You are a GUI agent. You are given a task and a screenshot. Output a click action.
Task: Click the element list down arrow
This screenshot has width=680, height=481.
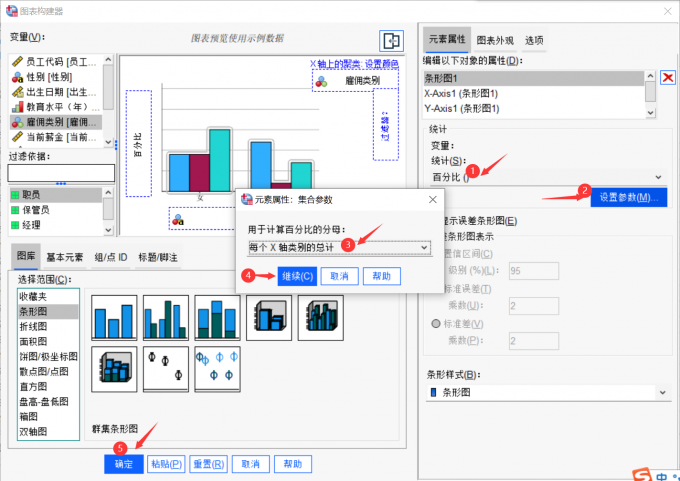point(650,113)
